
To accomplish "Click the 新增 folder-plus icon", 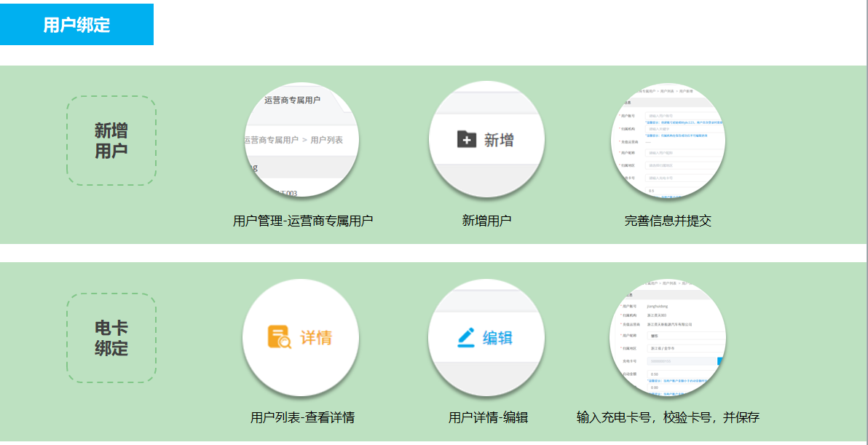I will click(x=467, y=139).
